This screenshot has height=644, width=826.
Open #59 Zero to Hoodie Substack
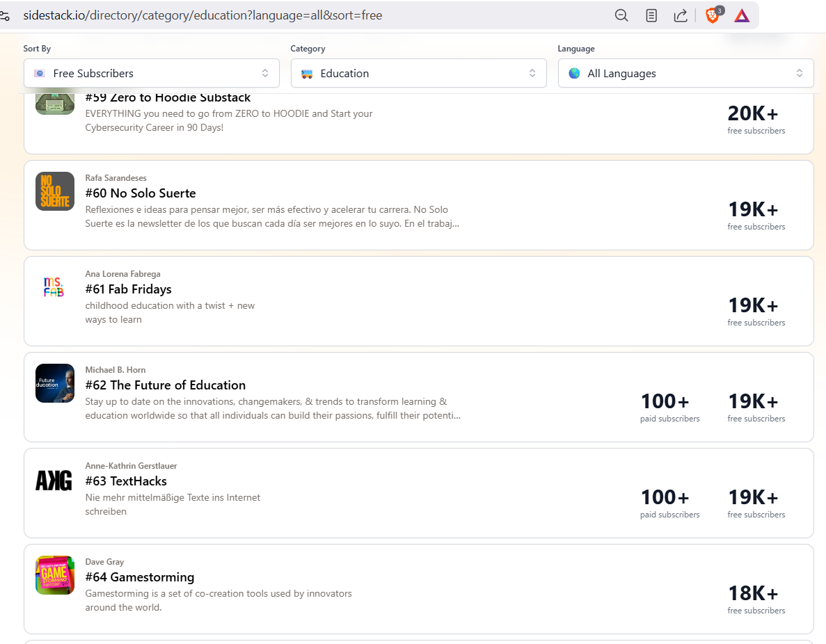click(168, 97)
